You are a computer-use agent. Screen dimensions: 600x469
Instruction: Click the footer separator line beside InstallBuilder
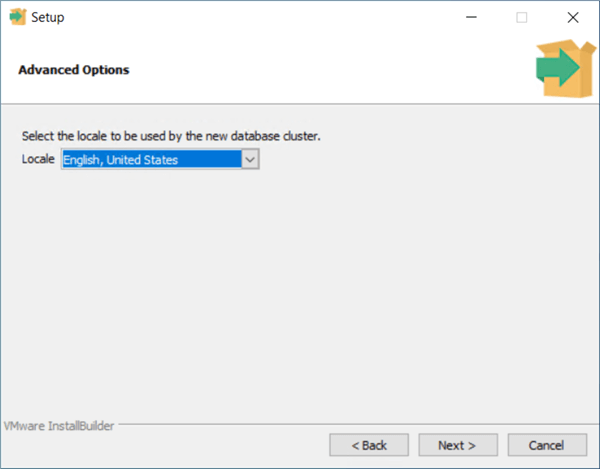pyautogui.click(x=350, y=426)
